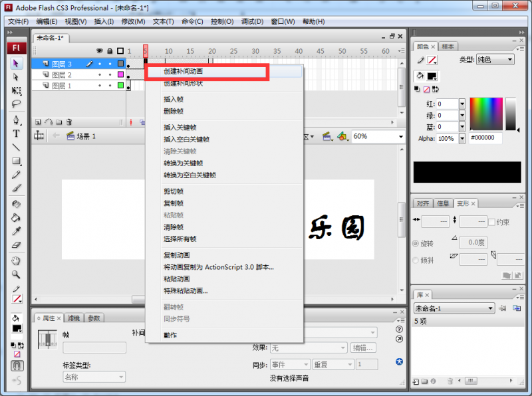Screen dimensions: 532x396
Task: Select the Rectangle tool
Action: tap(16, 161)
